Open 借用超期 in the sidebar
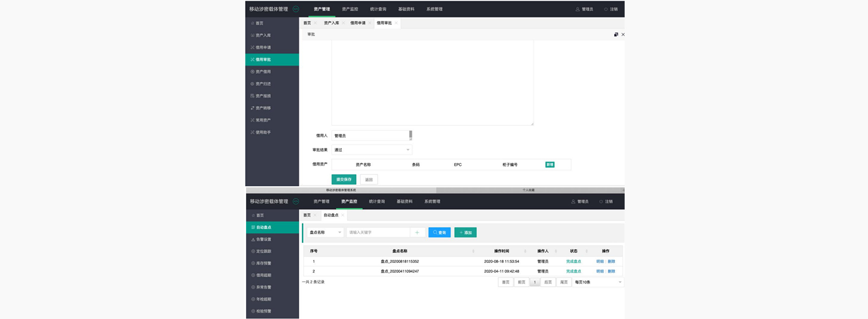868x319 pixels. [264, 275]
